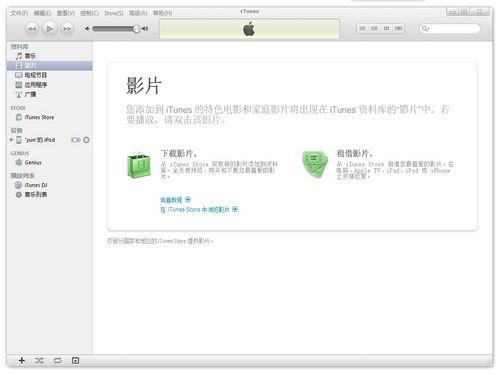Select Genius in the sidebar
The height and width of the screenshot is (375, 500).
pyautogui.click(x=49, y=163)
